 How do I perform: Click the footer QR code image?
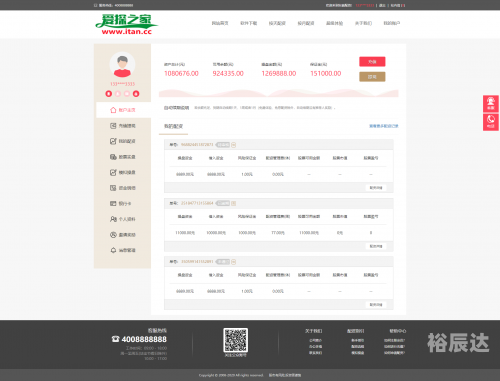click(x=236, y=340)
